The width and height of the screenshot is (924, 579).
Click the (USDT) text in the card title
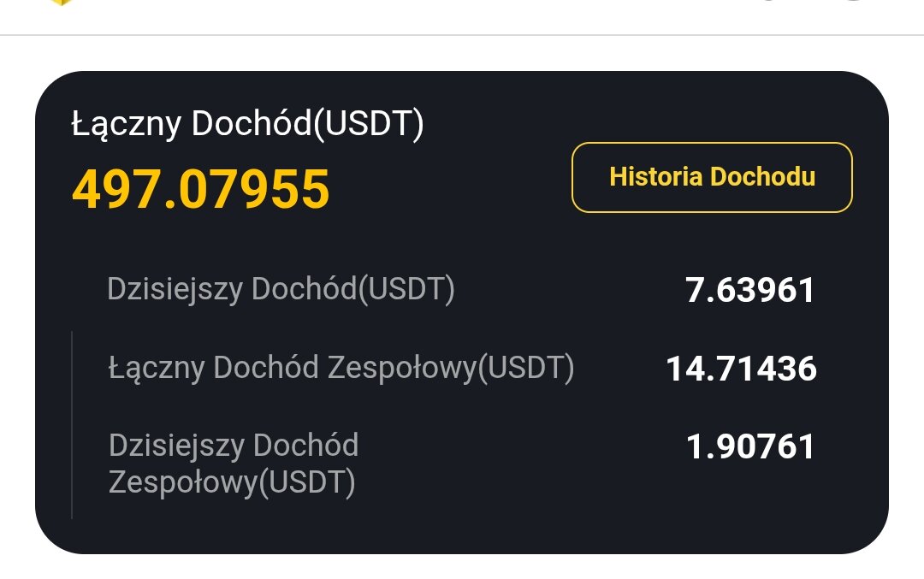369,124
